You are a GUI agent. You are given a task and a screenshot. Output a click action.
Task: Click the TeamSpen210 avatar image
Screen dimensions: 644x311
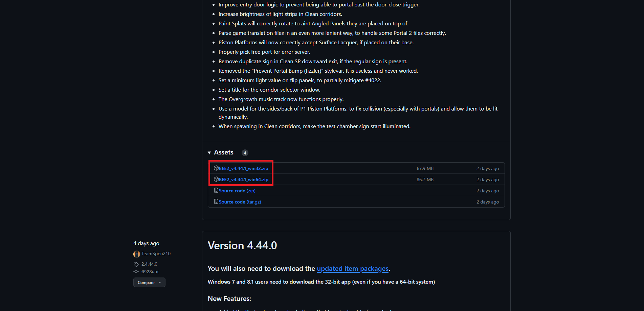pos(137,254)
